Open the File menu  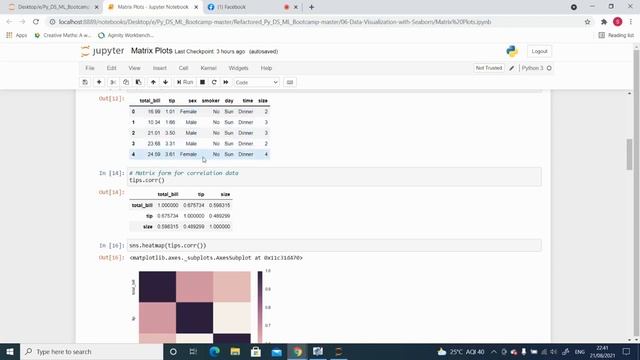pos(90,68)
